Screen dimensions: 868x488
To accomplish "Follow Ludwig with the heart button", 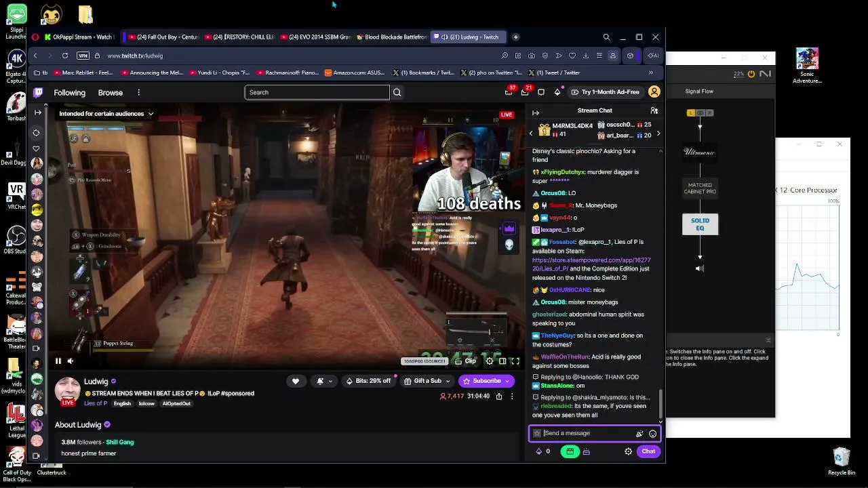I will (296, 382).
